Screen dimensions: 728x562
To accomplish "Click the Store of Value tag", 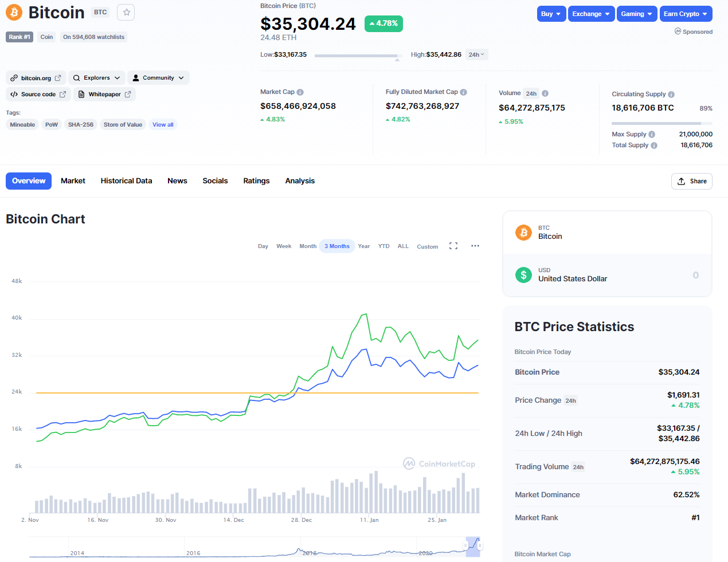I will click(123, 124).
